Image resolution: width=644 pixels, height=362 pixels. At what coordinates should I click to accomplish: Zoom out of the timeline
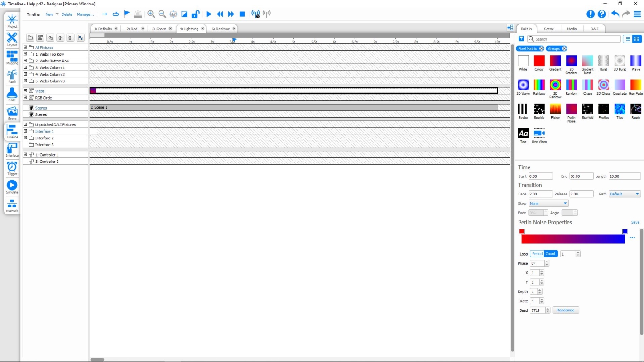click(x=162, y=14)
